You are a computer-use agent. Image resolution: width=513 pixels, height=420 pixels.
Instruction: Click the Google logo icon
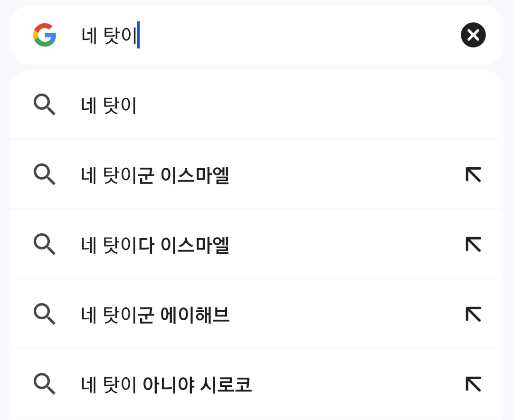pos(45,35)
